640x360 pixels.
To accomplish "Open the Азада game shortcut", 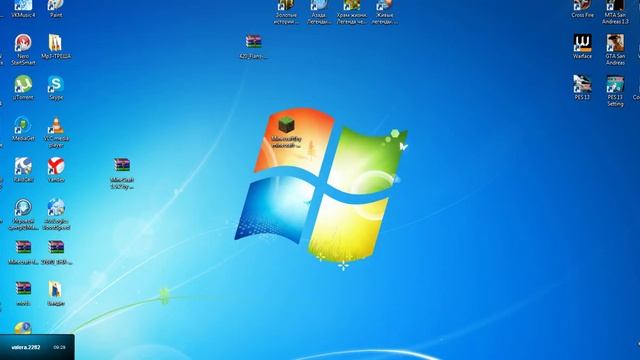I will click(319, 12).
